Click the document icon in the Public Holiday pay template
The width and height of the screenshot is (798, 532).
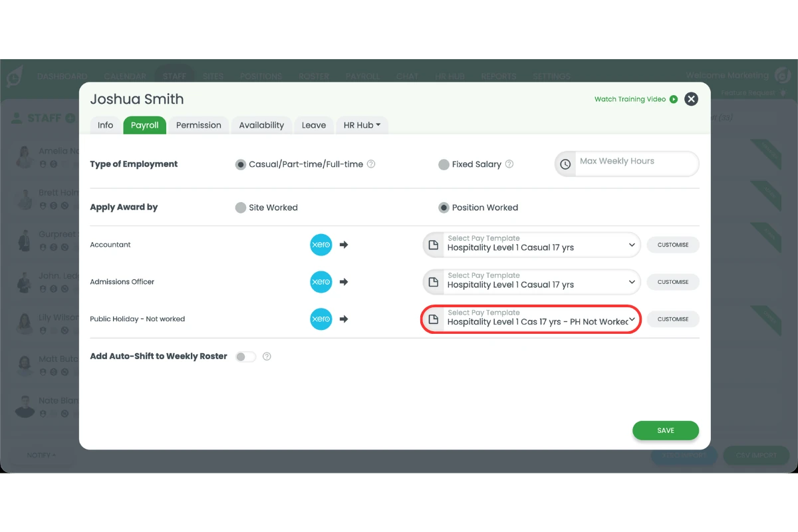[x=434, y=319]
